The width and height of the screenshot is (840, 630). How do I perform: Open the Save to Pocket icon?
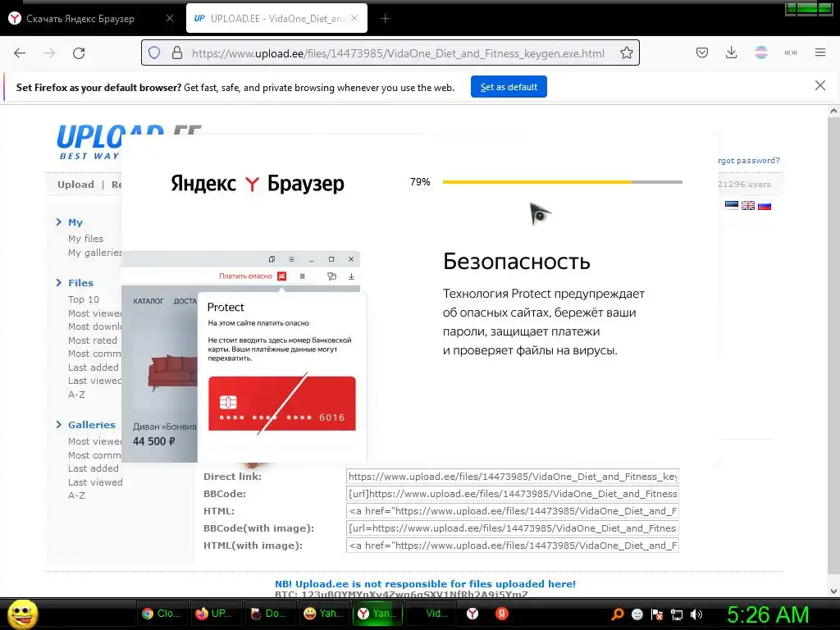(x=702, y=52)
